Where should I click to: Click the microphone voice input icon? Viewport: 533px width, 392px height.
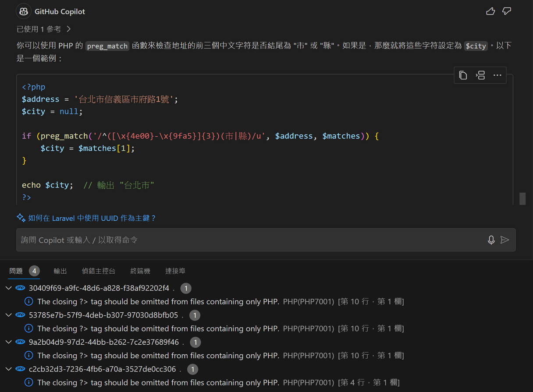pyautogui.click(x=491, y=240)
